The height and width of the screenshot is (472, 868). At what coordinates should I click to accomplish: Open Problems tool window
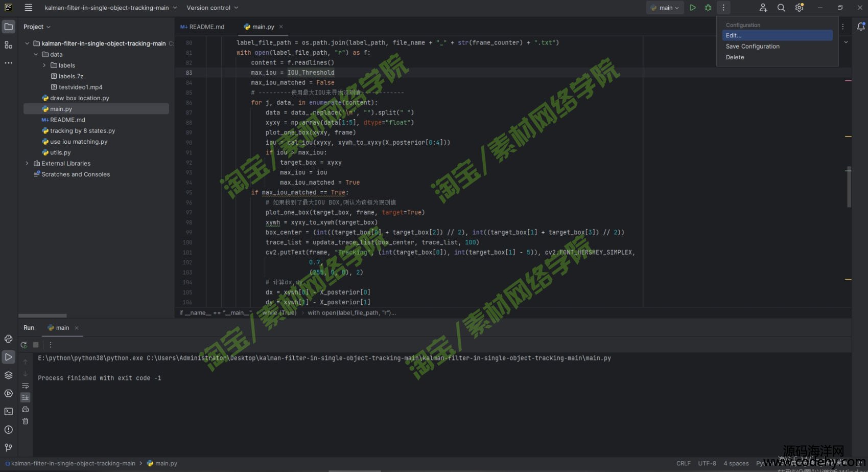tap(9, 430)
